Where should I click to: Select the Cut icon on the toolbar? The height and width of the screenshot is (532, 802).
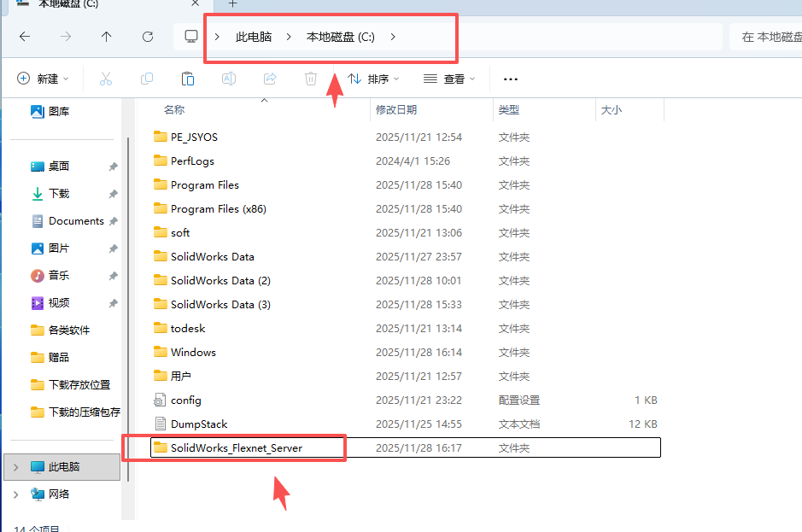pos(105,79)
